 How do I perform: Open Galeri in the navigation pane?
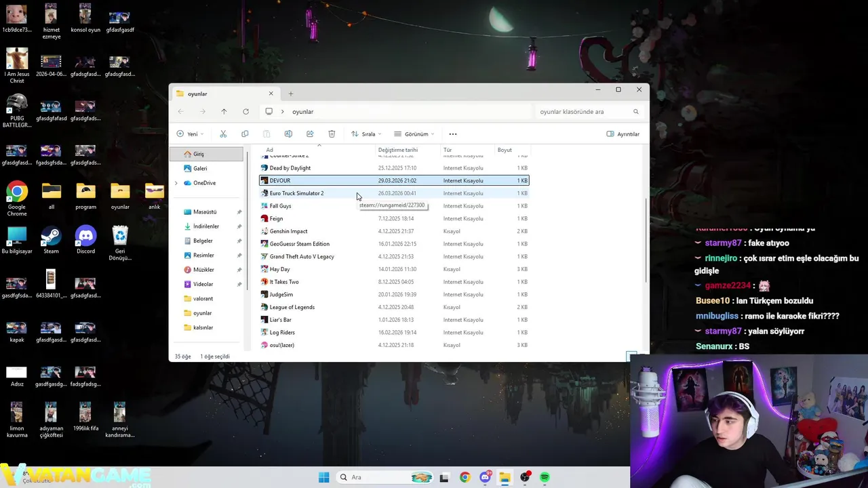[x=206, y=168]
